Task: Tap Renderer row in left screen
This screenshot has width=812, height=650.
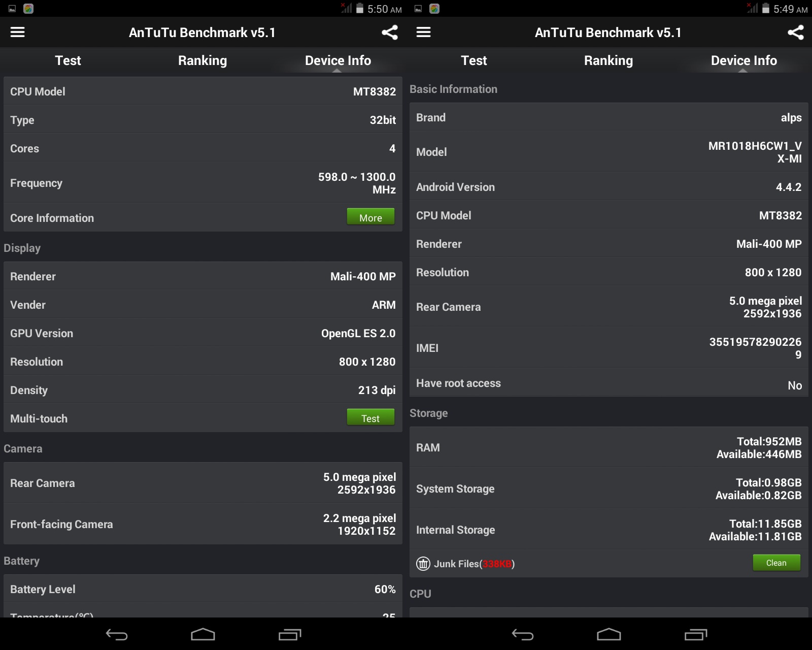Action: [x=203, y=276]
